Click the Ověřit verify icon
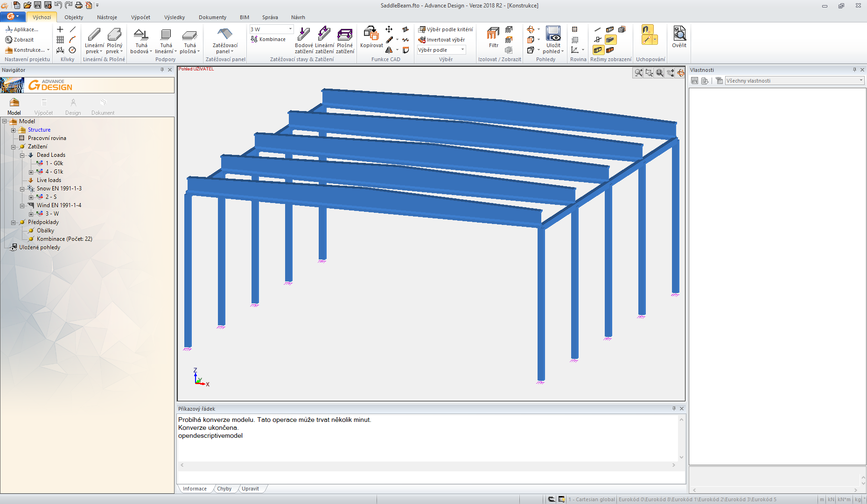Screen dimensions: 867x504 (679, 34)
